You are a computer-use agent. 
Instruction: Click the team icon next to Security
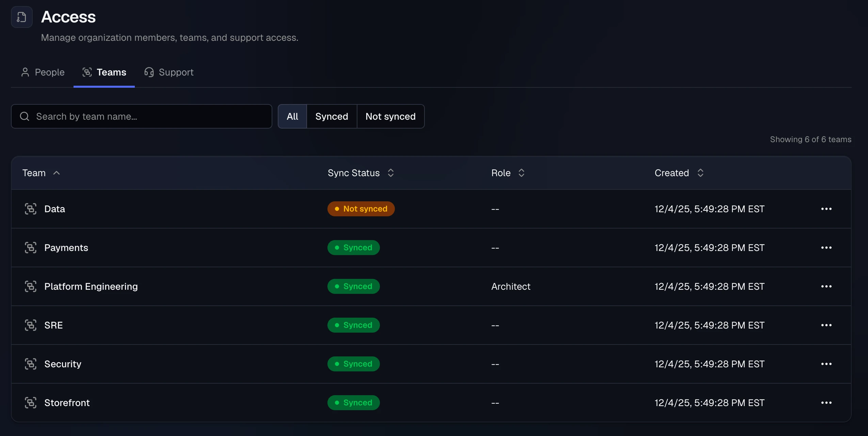coord(31,364)
